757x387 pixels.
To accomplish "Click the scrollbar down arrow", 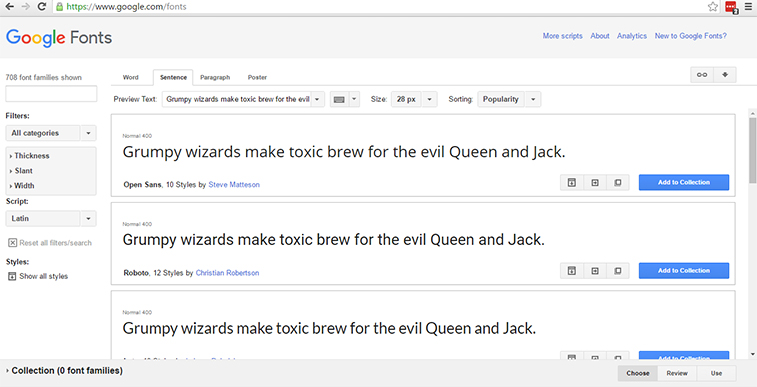I will pyautogui.click(x=752, y=354).
